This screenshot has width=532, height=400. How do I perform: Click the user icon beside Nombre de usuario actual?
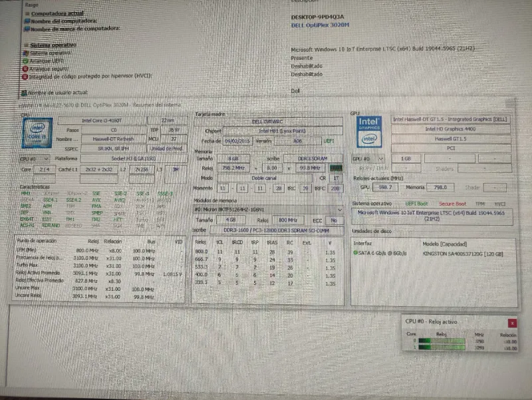(24, 93)
